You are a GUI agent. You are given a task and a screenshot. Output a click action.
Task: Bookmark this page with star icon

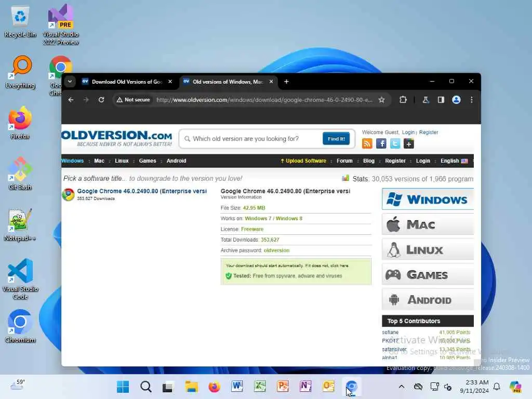coord(382,100)
